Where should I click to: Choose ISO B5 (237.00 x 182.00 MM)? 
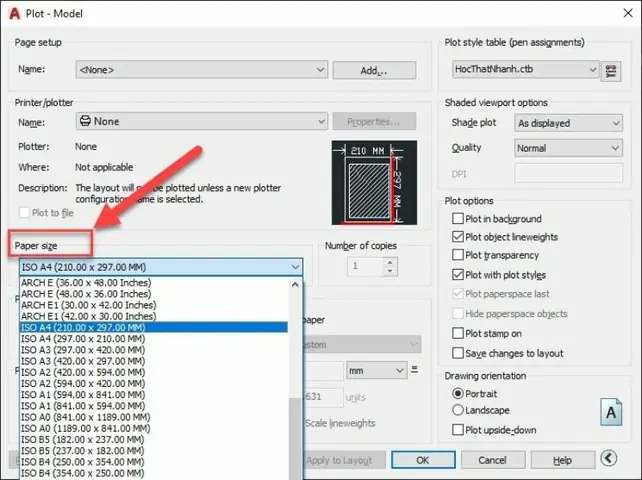point(154,451)
